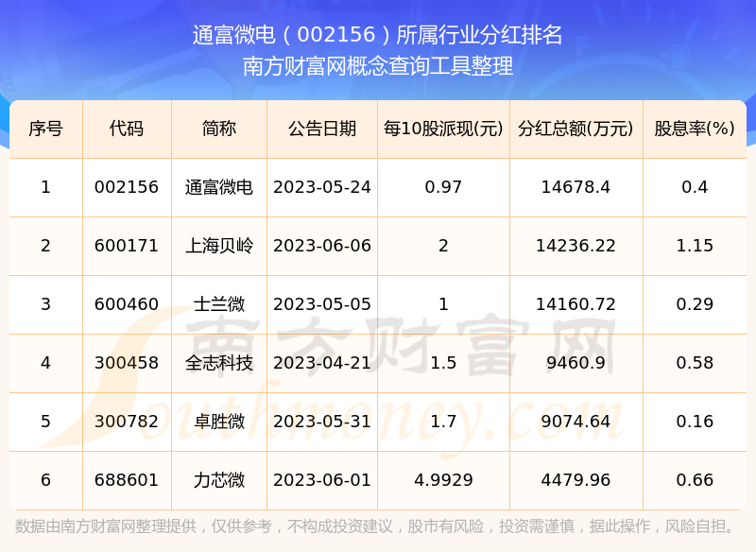Viewport: 756px width, 552px height.
Task: Click the disclaimer text 数据由南方财富网整理提供
Action: 105,526
